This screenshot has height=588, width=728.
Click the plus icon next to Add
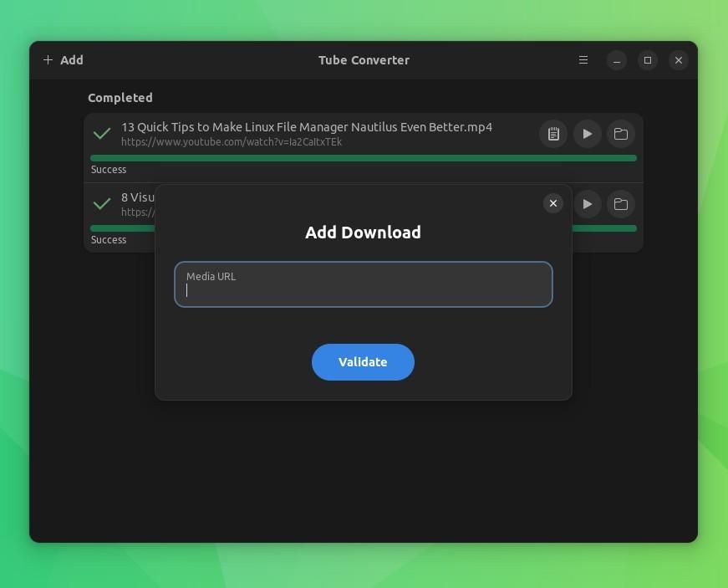pos(48,59)
